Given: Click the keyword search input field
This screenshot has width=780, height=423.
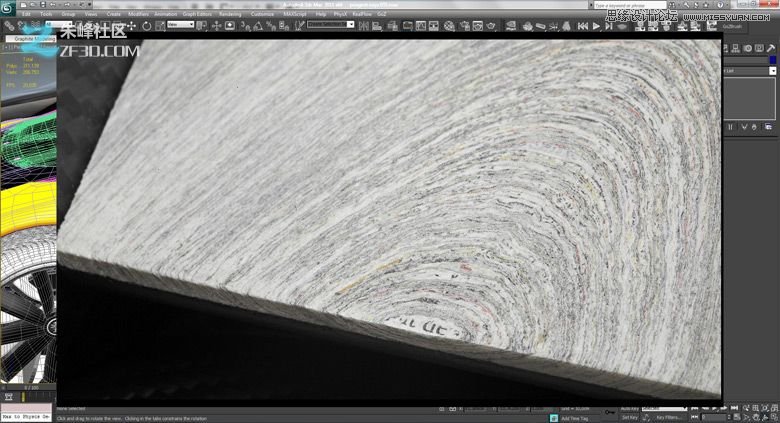Looking at the screenshot, I should pos(629,5).
